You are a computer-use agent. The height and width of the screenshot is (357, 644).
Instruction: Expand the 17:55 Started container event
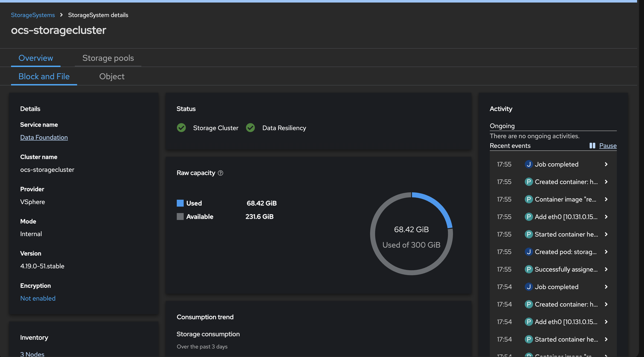point(606,234)
